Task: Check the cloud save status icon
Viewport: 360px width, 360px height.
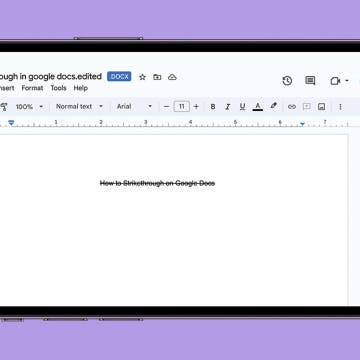Action: [172, 77]
